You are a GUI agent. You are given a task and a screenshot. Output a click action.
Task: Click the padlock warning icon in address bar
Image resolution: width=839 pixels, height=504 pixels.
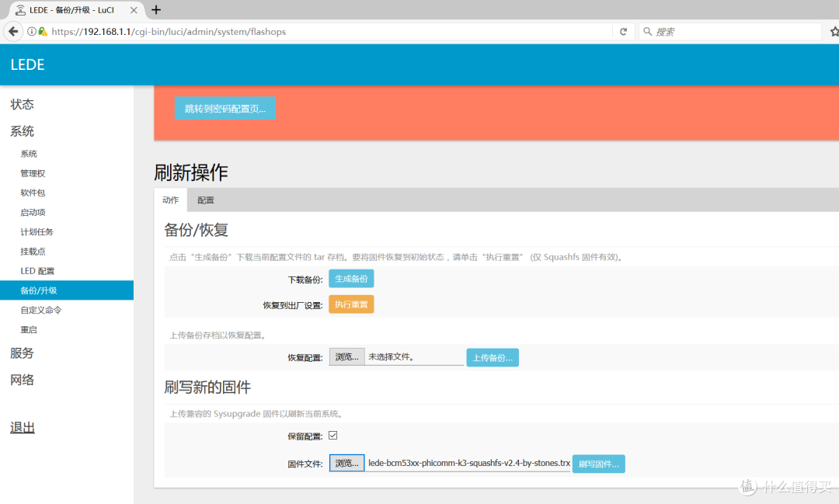(43, 32)
